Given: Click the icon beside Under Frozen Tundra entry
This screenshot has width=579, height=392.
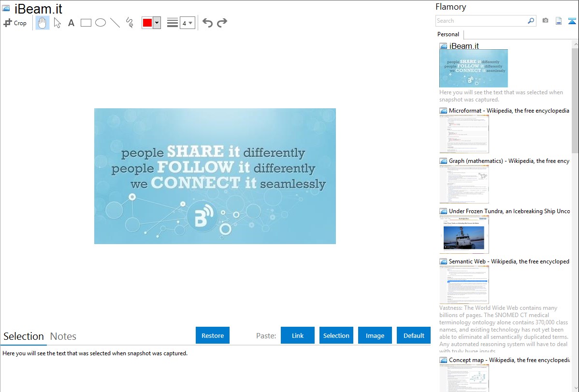Looking at the screenshot, I should point(443,211).
